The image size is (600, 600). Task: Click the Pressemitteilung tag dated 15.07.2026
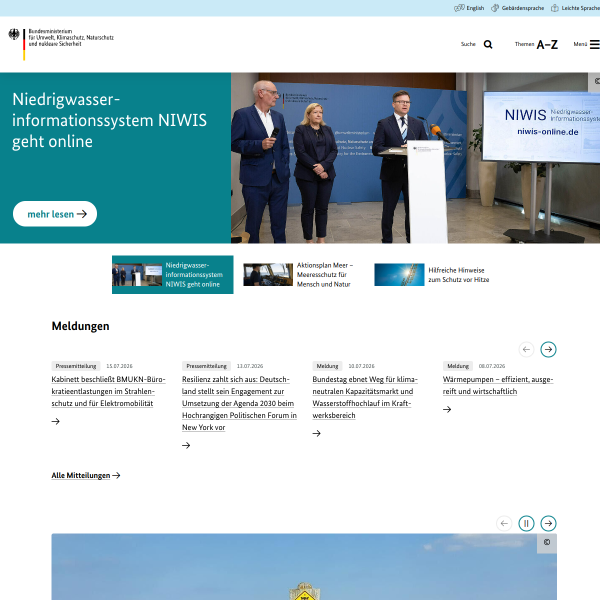[x=76, y=366]
